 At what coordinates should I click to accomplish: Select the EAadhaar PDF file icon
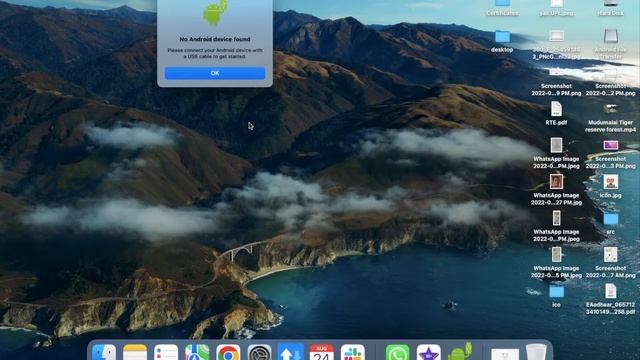(x=611, y=291)
